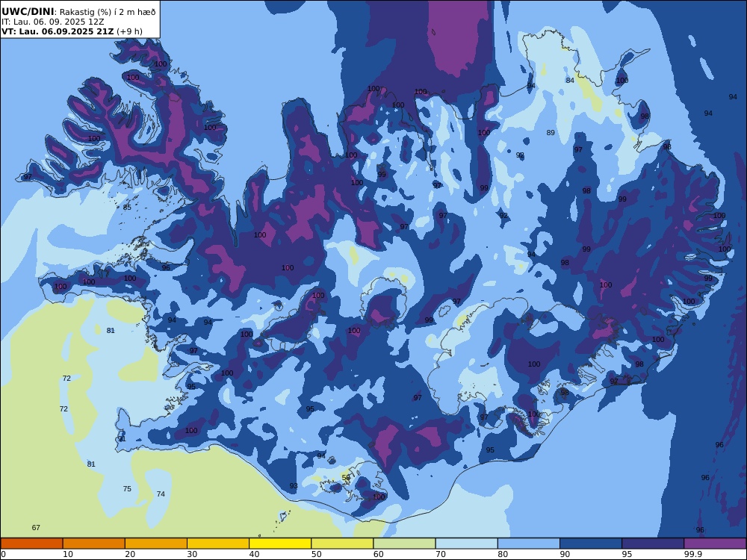Click the legend tick label 20

click(x=130, y=554)
